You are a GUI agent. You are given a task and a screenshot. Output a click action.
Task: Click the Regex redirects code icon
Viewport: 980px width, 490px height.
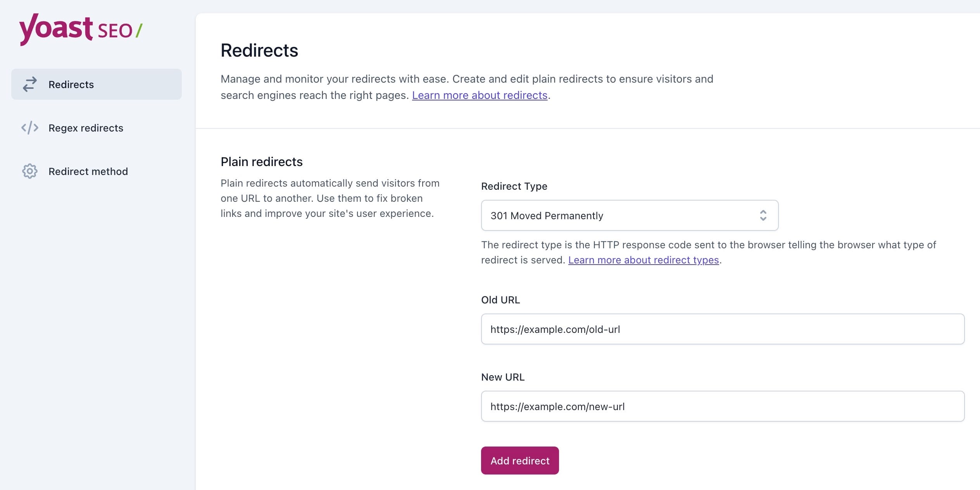pyautogui.click(x=30, y=128)
